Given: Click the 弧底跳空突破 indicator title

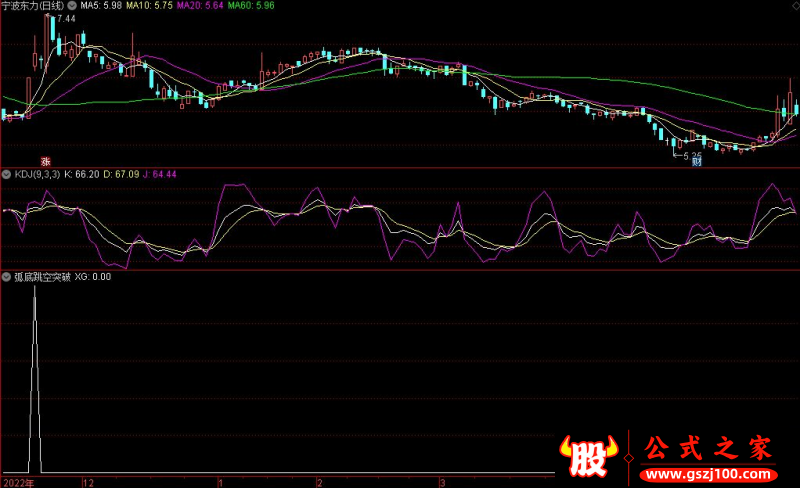Looking at the screenshot, I should (x=39, y=277).
